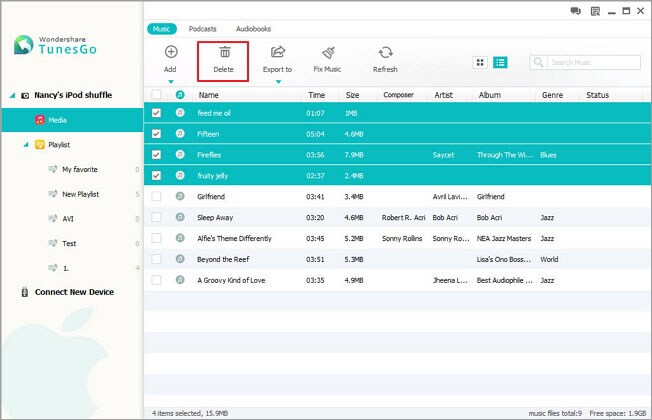Click the Media music icon in sidebar
652x420 pixels.
[x=40, y=120]
